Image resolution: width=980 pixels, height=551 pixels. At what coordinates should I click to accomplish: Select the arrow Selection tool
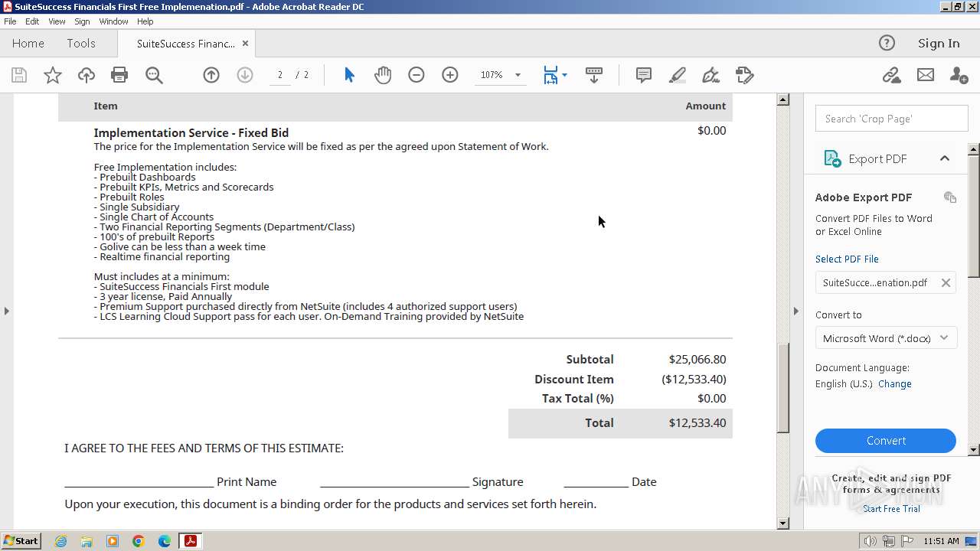coord(349,75)
